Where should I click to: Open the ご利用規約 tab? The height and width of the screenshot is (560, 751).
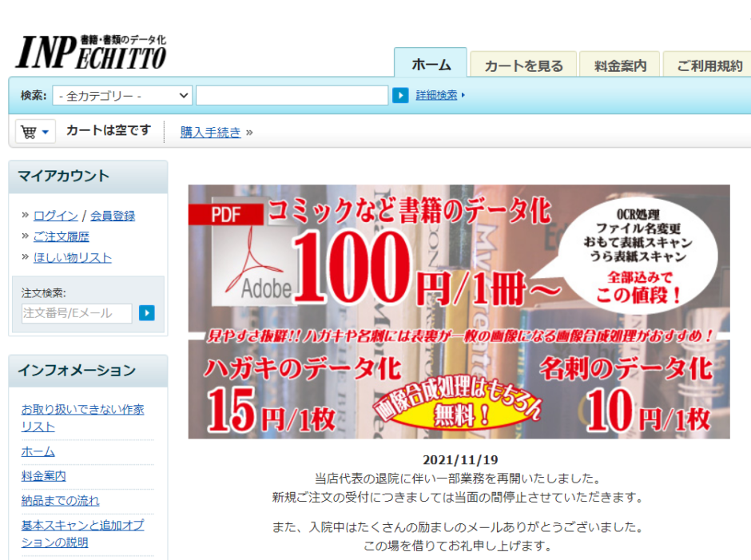click(709, 66)
